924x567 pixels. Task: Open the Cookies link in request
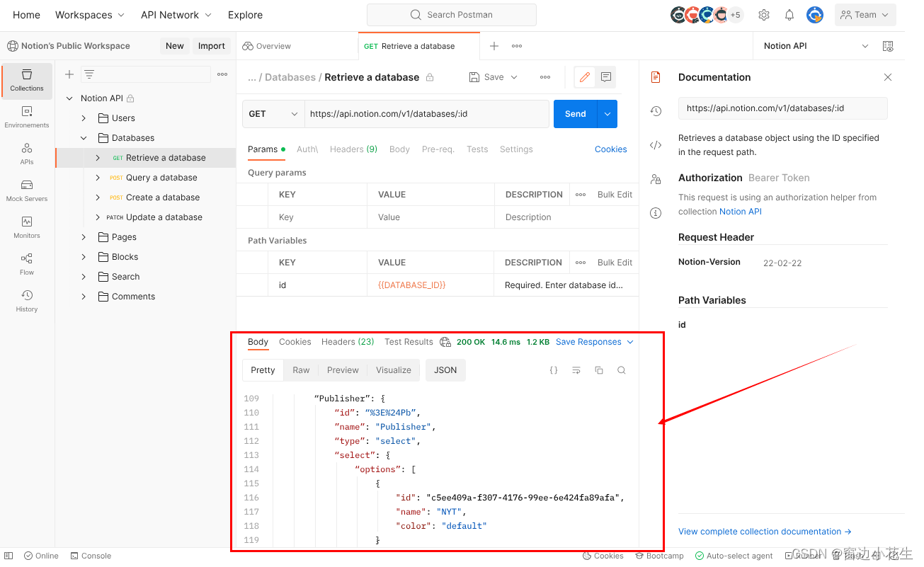(611, 149)
